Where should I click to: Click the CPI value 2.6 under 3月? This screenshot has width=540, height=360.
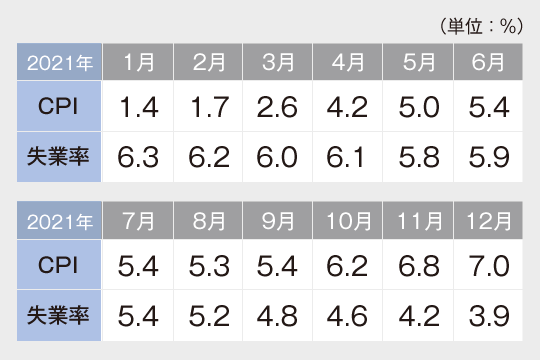(277, 106)
